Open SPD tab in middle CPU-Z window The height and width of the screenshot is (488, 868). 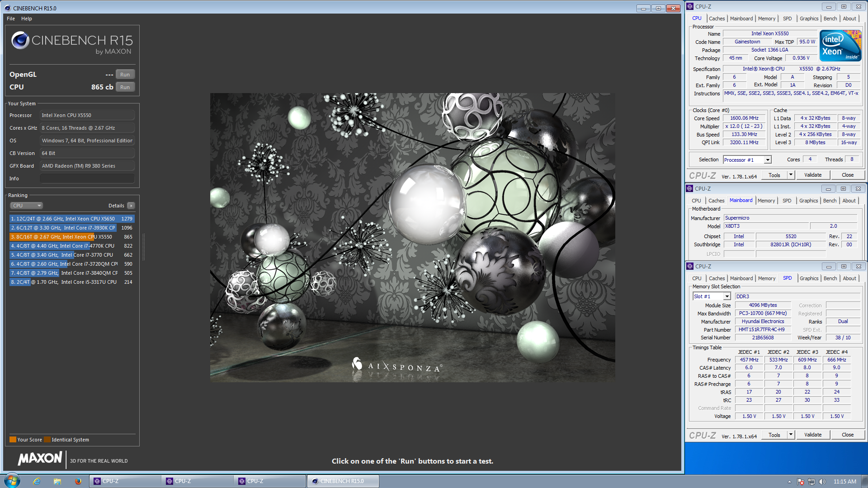point(787,201)
